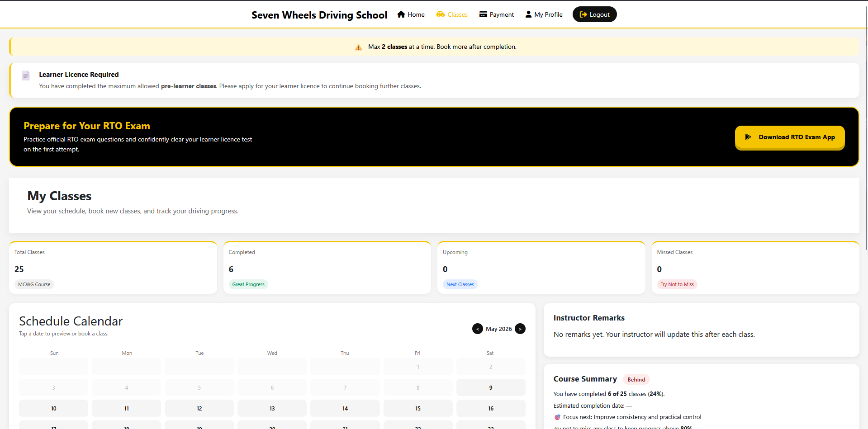Go to next month in calendar

[x=520, y=329]
